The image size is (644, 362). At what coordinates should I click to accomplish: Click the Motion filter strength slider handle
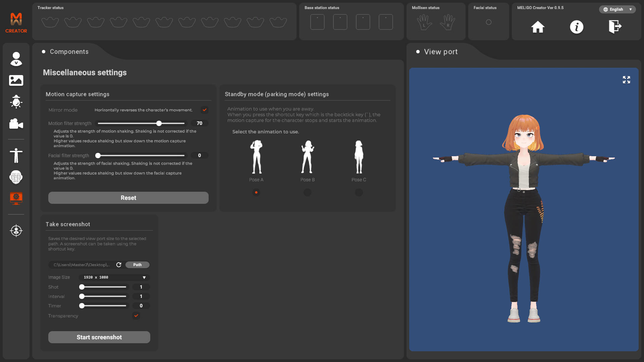coord(159,123)
